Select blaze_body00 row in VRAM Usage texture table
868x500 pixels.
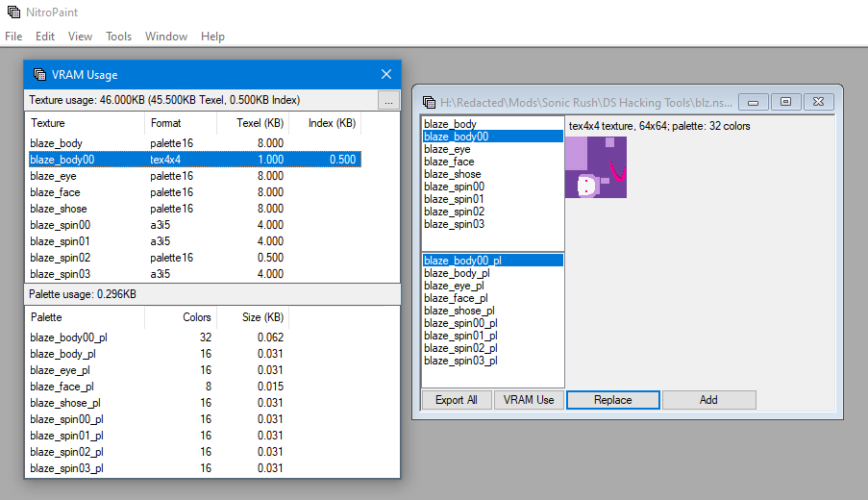point(195,160)
